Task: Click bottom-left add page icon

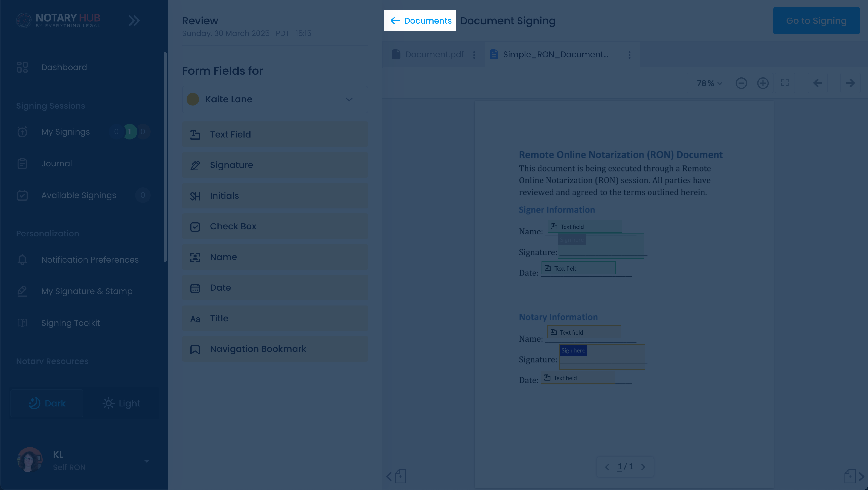Action: click(x=400, y=476)
